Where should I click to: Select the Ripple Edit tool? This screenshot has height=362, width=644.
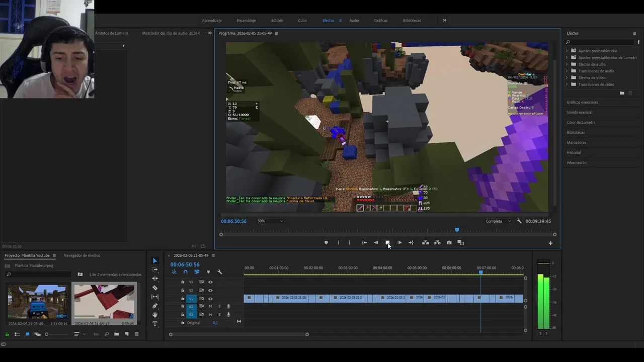point(155,279)
